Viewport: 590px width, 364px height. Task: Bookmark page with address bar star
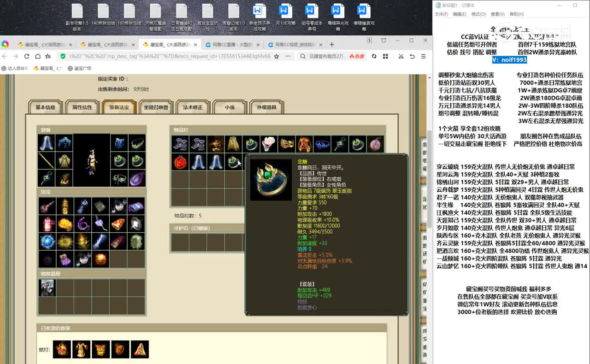277,56
